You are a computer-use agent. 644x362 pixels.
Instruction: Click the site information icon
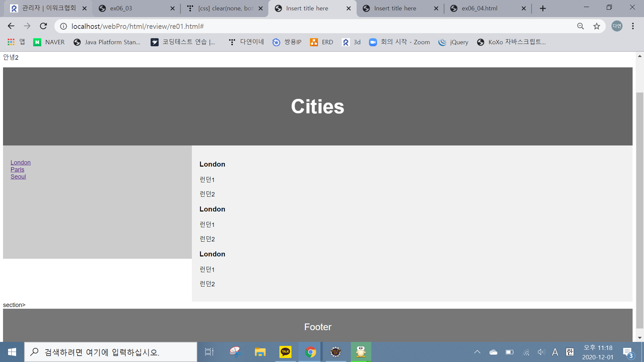(63, 26)
